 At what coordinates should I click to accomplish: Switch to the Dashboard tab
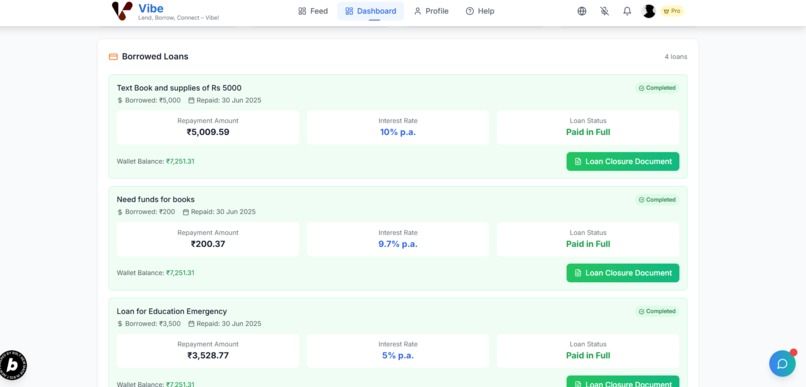point(371,11)
